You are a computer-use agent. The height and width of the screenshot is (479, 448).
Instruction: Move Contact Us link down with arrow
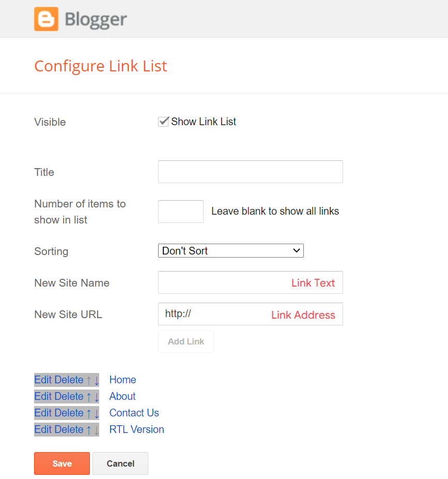click(97, 413)
